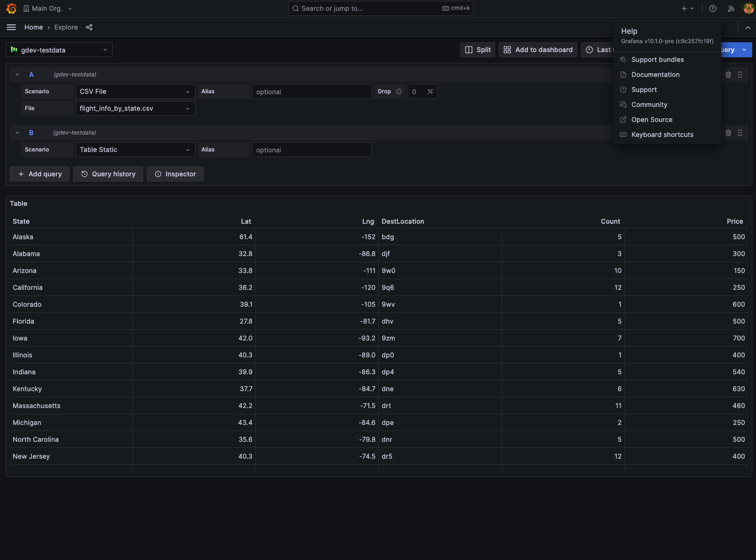Viewport: 756px width, 560px height.
Task: Click the share Explore shortcut icon
Action: (89, 27)
